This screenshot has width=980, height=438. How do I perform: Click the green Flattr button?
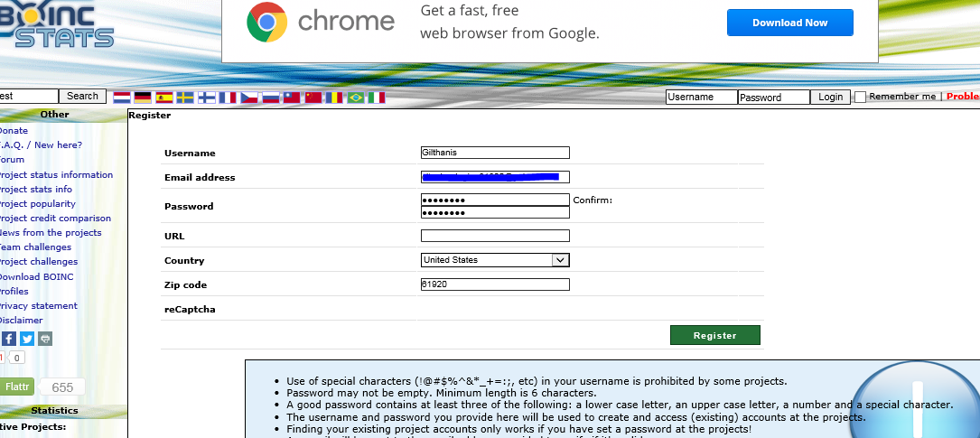16,387
